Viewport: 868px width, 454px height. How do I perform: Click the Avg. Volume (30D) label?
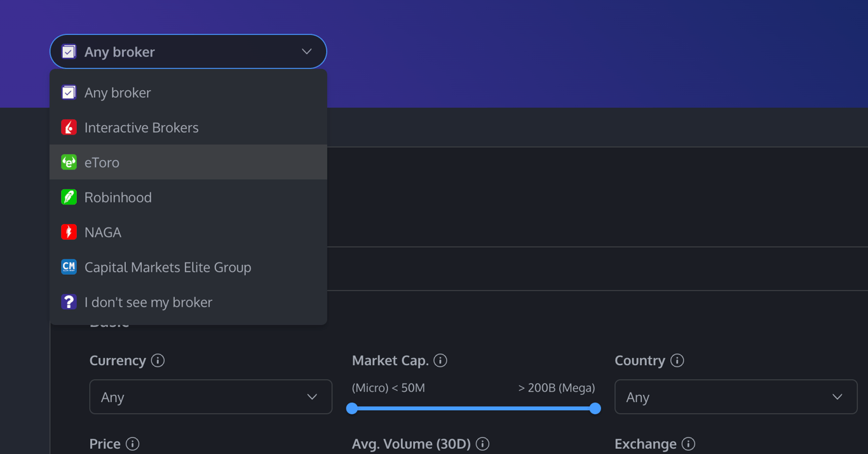[x=411, y=444]
